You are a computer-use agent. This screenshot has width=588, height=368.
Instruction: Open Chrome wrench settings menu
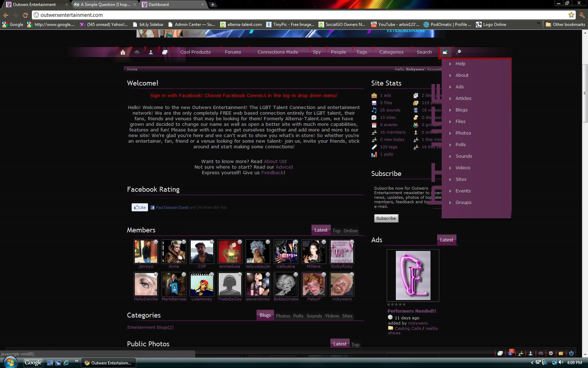(582, 15)
